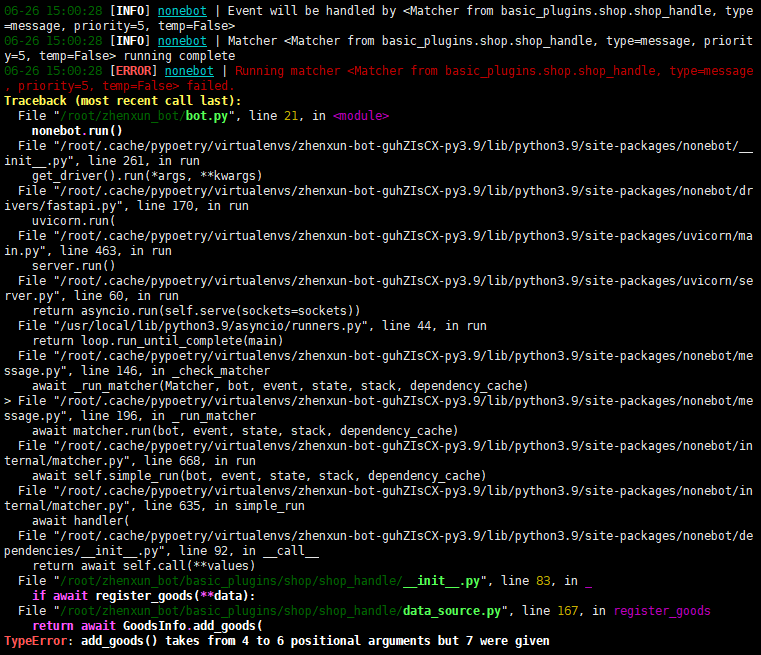
Task: Click the 'line 21' number in the bot.py line
Action: pyautogui.click(x=273, y=116)
